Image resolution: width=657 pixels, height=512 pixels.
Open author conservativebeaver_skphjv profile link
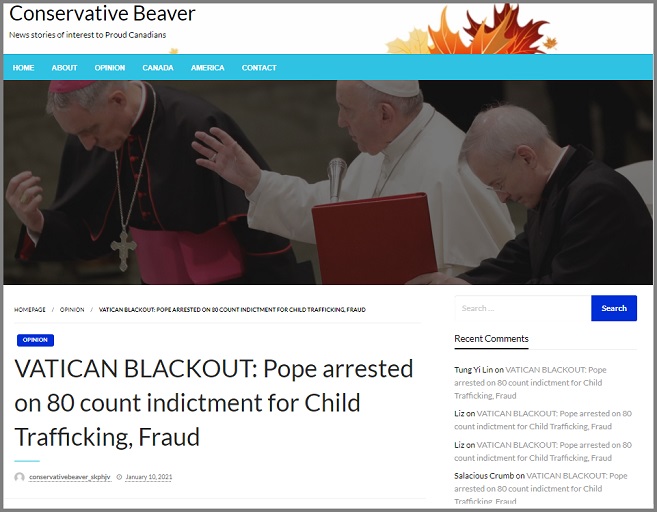click(70, 477)
